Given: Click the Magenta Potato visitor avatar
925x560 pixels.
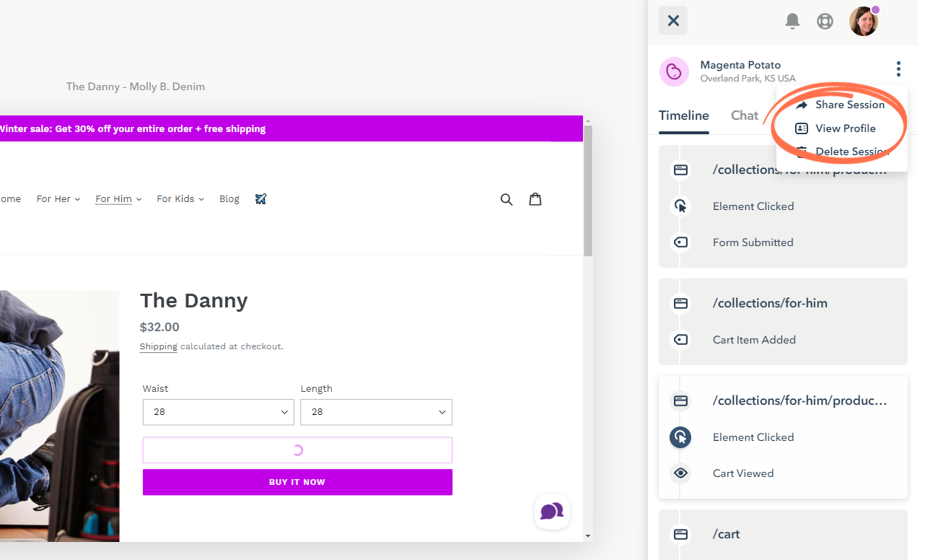Looking at the screenshot, I should coord(674,71).
